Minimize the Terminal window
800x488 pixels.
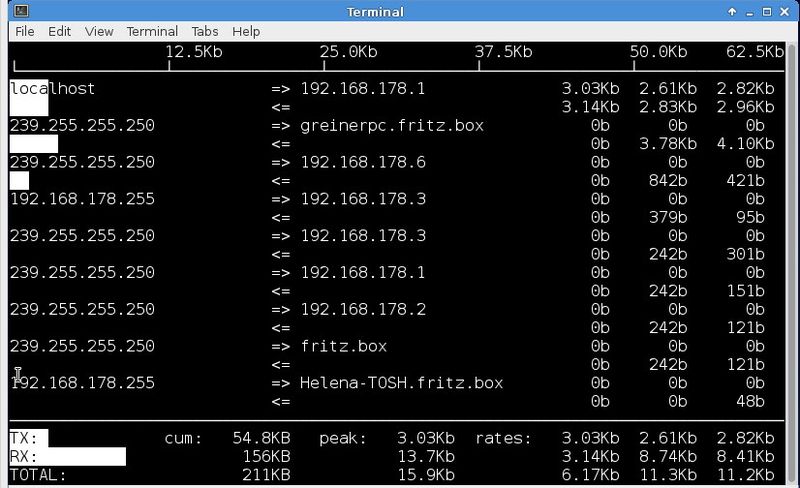click(x=749, y=12)
